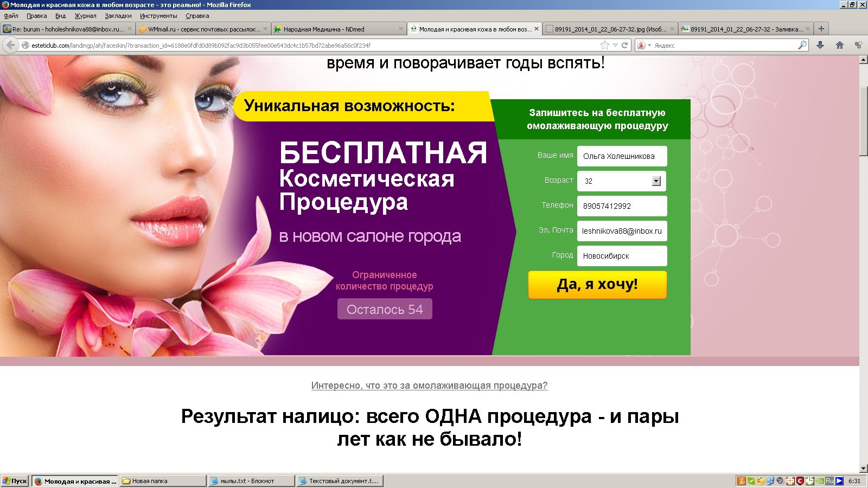Screen dimensions: 868x488
Task: Click the 6:31 system clock
Action: [854, 481]
